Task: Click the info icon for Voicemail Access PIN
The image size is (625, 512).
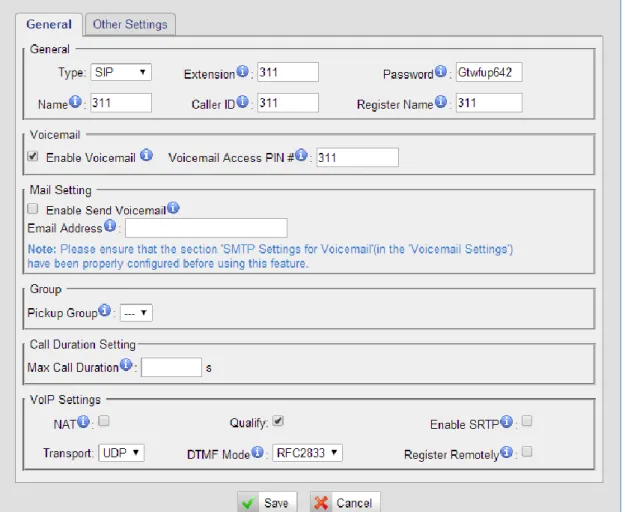Action: pyautogui.click(x=301, y=155)
